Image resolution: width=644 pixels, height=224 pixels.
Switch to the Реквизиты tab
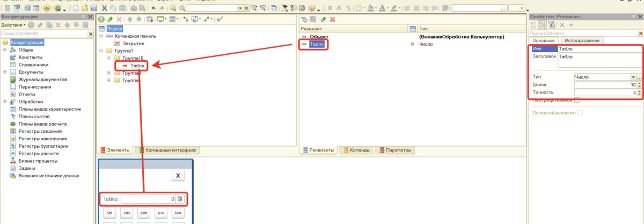(x=319, y=150)
